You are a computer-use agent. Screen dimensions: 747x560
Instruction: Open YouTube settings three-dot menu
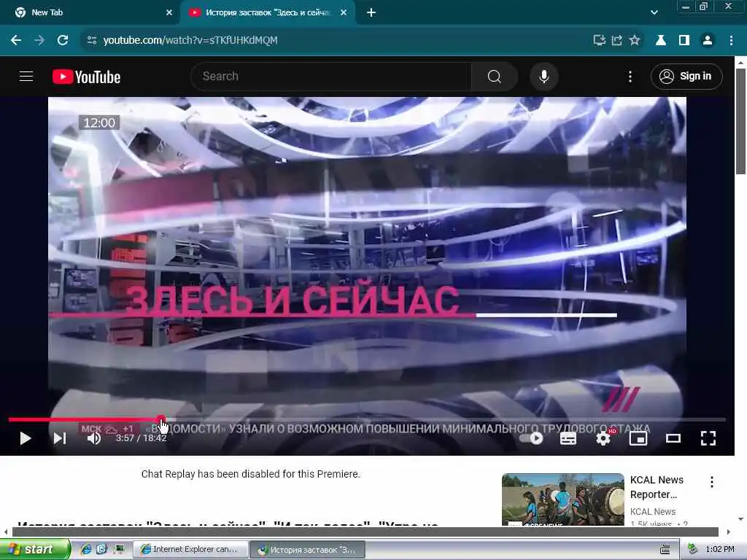pyautogui.click(x=630, y=76)
